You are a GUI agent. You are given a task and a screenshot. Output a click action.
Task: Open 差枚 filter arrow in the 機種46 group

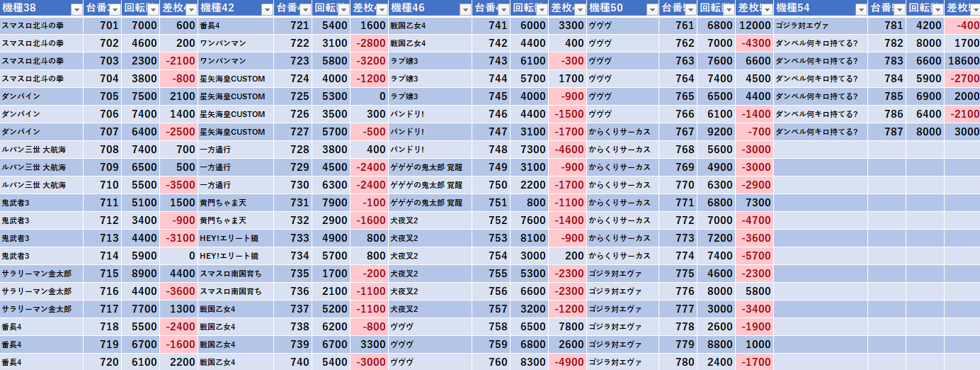click(x=579, y=9)
